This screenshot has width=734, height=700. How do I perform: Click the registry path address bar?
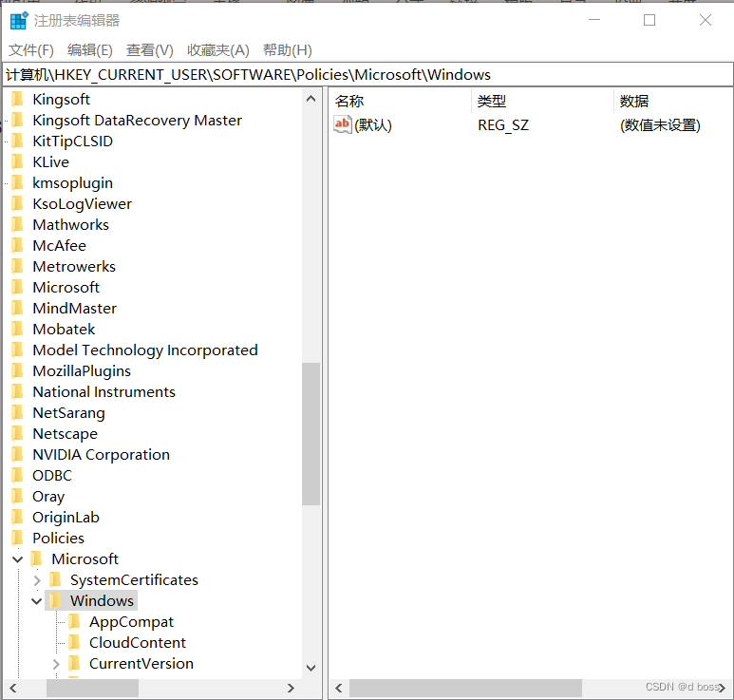pyautogui.click(x=367, y=74)
